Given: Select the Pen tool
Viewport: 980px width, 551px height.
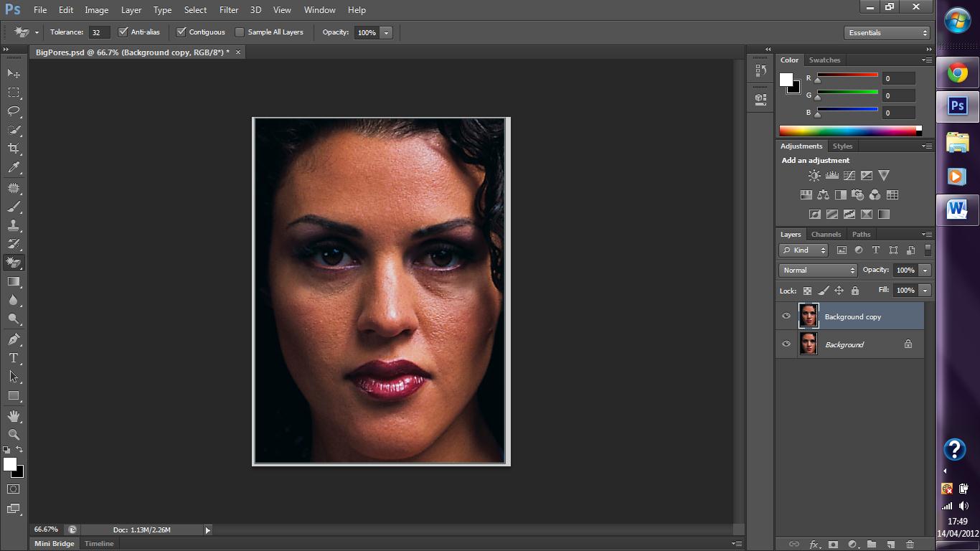Looking at the screenshot, I should (14, 339).
